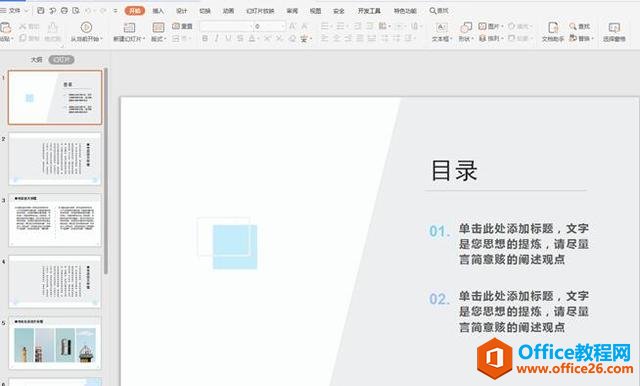Viewport: 640px width, 386px height.
Task: Switch to the 设计 ribbon tab
Action: (x=182, y=11)
